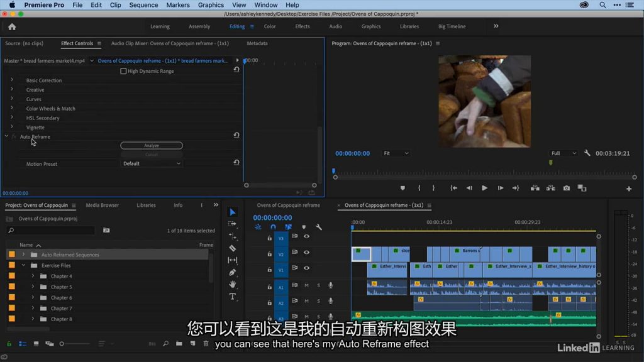Reset the Motion Preset parameter

point(236,163)
